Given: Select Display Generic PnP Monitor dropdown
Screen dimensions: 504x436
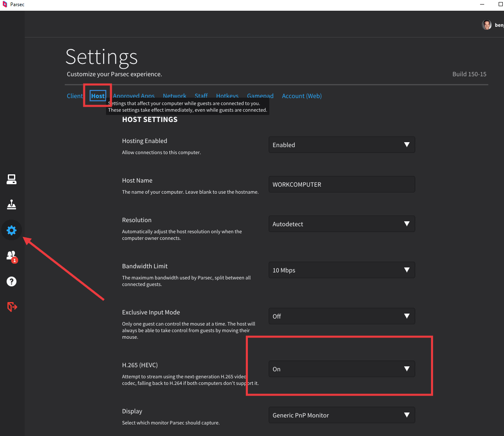Looking at the screenshot, I should point(341,415).
